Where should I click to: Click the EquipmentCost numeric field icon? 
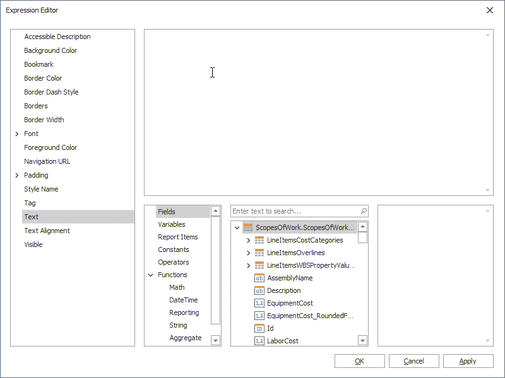[259, 303]
